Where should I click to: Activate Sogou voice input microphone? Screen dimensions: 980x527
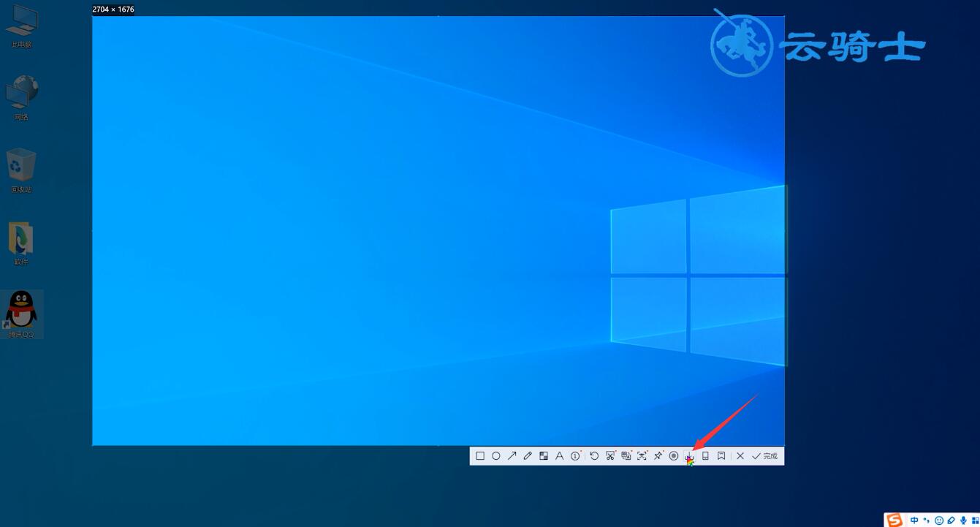point(963,520)
